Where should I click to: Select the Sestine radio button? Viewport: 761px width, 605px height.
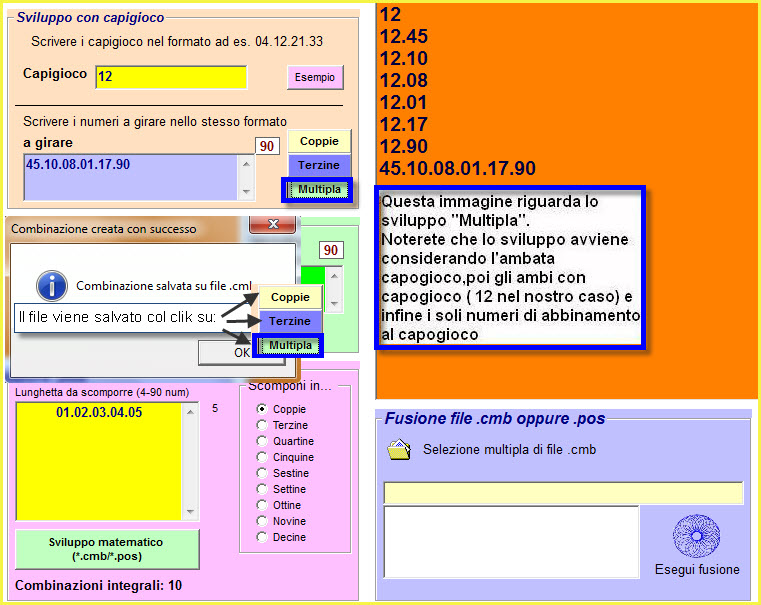click(x=262, y=473)
